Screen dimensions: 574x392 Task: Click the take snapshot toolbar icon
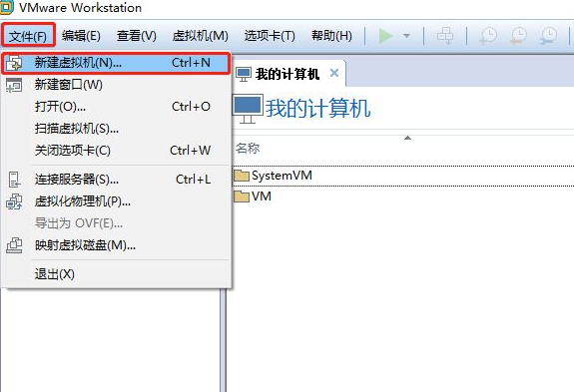point(488,36)
